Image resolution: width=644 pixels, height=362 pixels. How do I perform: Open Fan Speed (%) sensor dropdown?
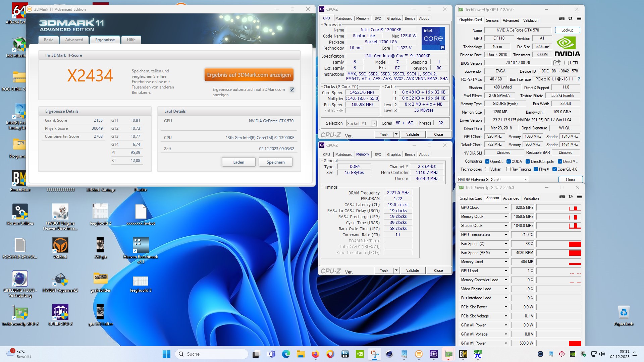pos(506,244)
